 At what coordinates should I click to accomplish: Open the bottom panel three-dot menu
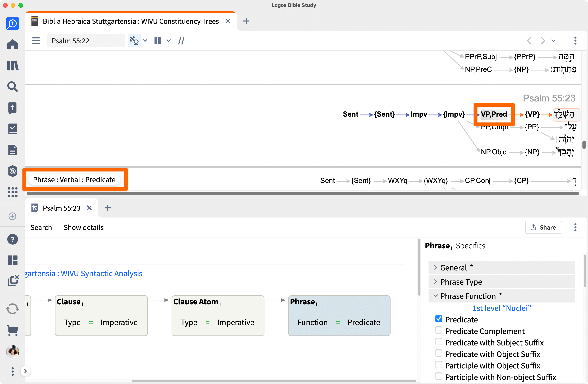[x=575, y=227]
